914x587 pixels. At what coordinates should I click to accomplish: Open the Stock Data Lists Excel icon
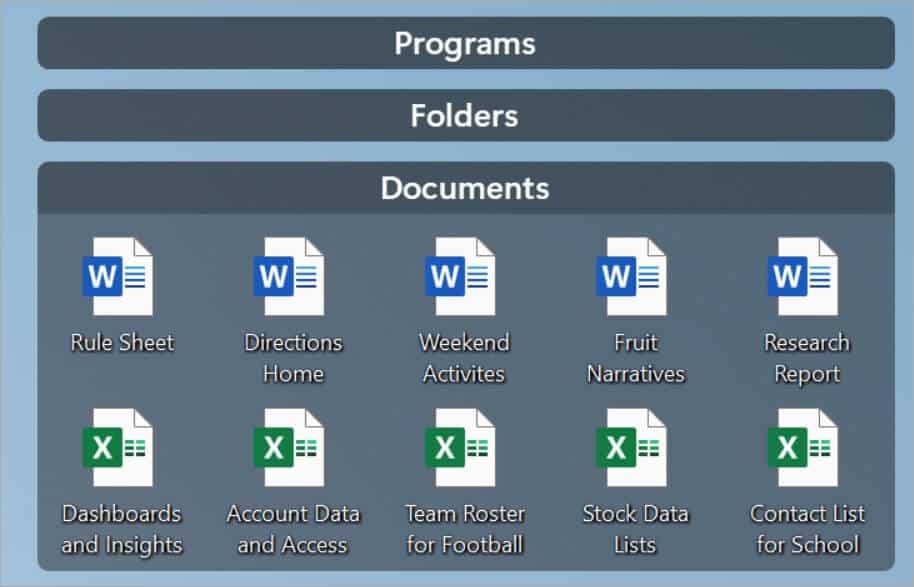point(631,448)
